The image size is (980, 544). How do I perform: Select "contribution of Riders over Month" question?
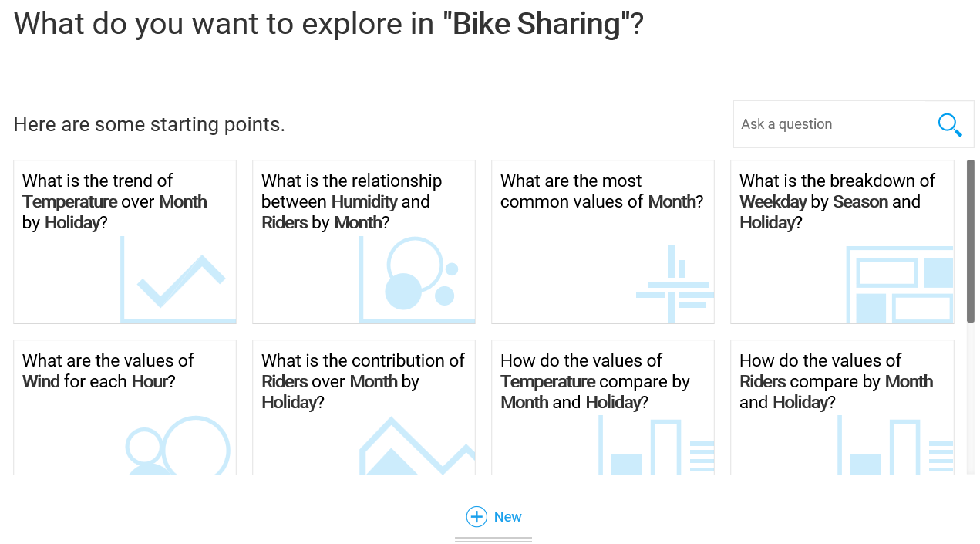362,381
